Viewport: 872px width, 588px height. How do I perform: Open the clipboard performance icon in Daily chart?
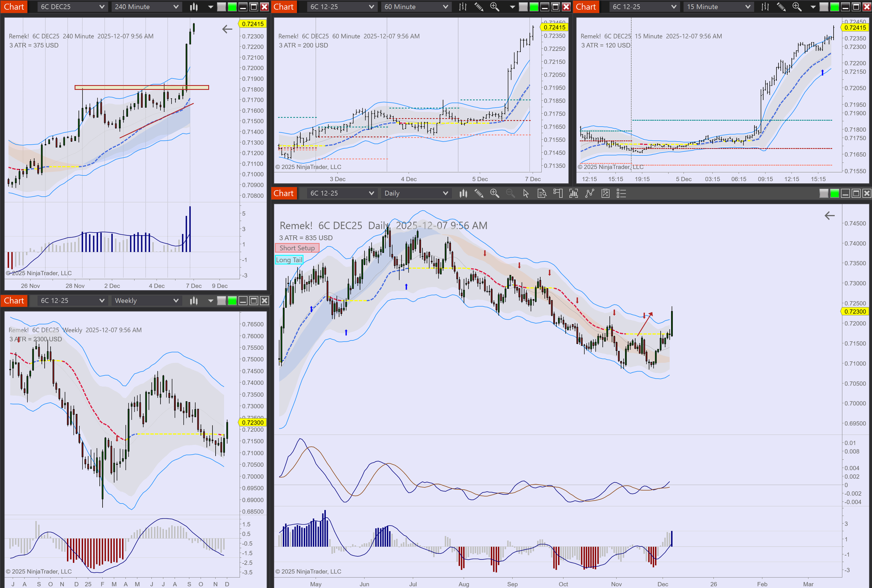coord(605,194)
